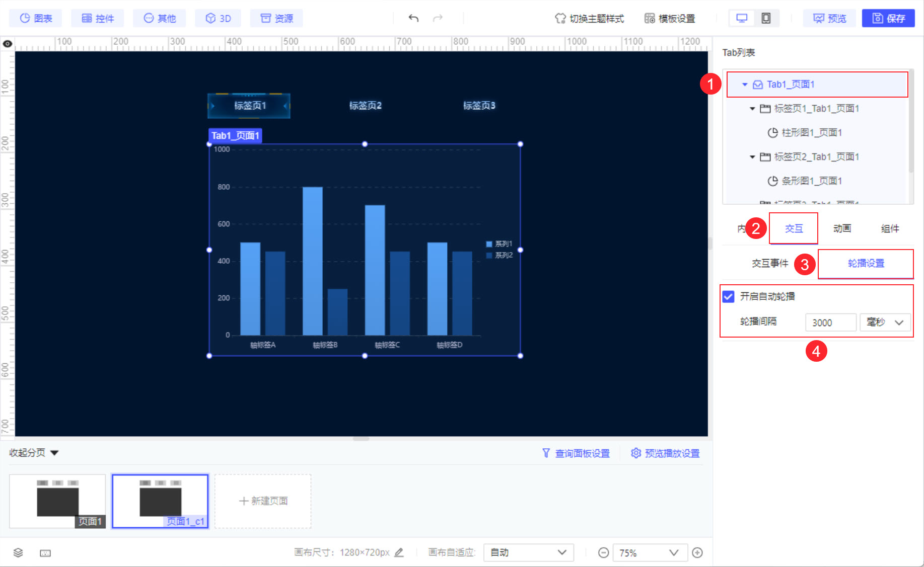Select 标签页2 tab on canvas
The height and width of the screenshot is (567, 924).
[x=365, y=106]
